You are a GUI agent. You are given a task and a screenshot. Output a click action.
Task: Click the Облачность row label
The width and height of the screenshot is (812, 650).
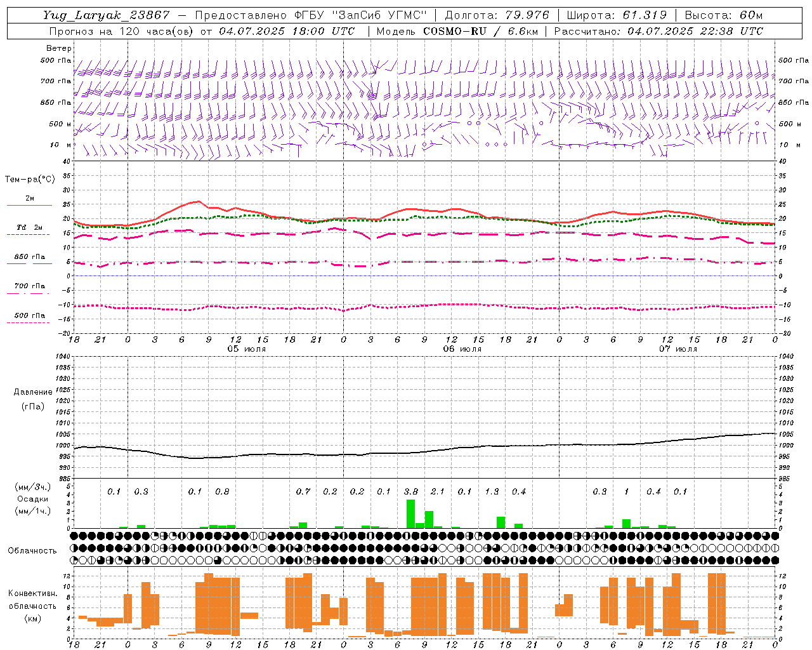(32, 550)
